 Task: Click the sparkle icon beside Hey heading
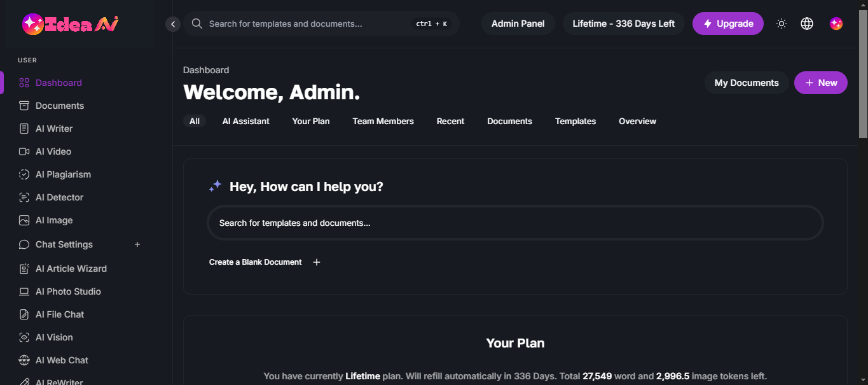tap(216, 186)
